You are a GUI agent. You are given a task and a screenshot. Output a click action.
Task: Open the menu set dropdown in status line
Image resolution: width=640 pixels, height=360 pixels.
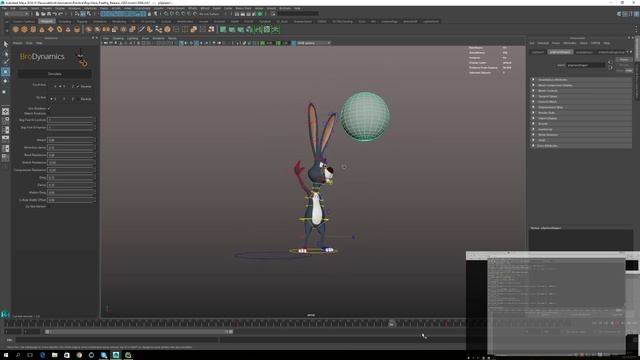pyautogui.click(x=17, y=14)
